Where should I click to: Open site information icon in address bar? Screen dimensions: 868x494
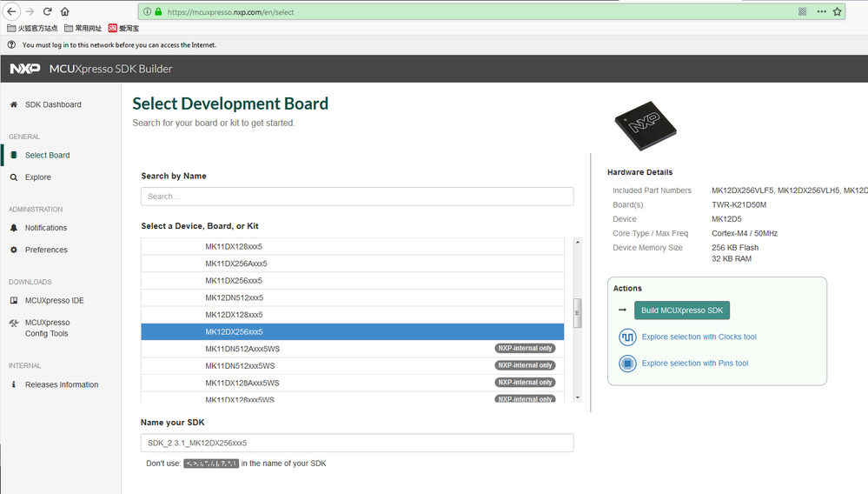point(147,11)
